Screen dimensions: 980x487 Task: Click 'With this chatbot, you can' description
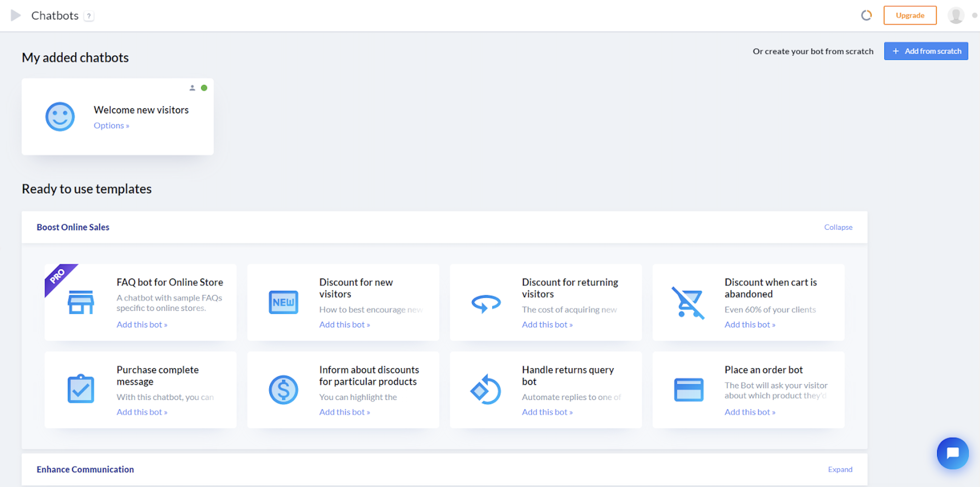pyautogui.click(x=165, y=397)
